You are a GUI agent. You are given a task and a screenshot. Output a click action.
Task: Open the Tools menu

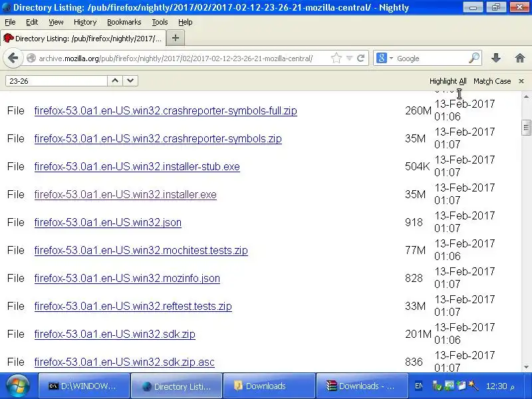[160, 22]
